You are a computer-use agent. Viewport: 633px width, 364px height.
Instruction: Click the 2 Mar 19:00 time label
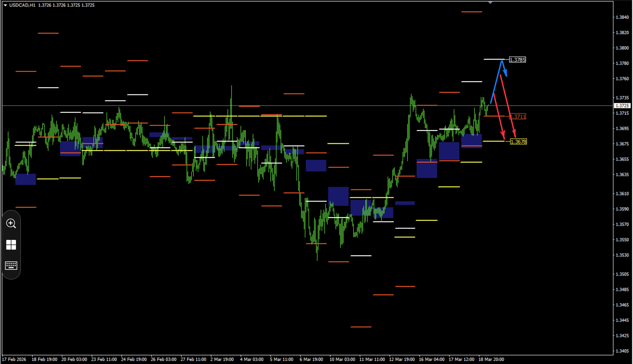click(x=222, y=360)
